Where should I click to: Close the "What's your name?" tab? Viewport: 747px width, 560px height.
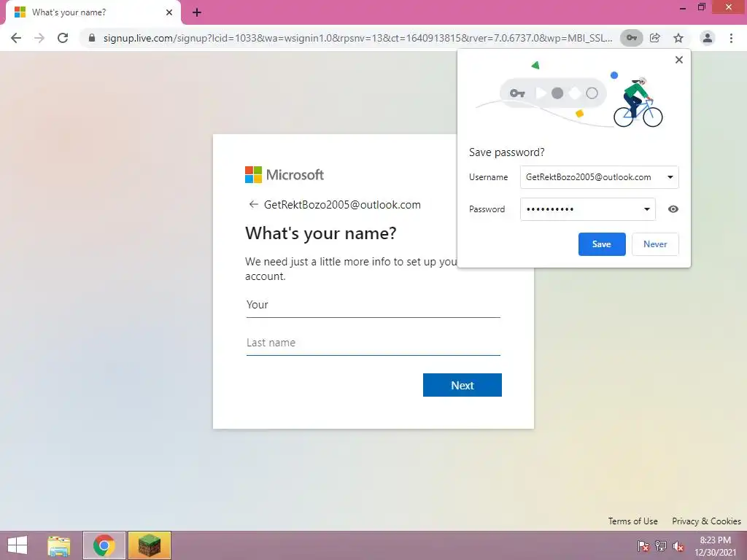tap(169, 12)
